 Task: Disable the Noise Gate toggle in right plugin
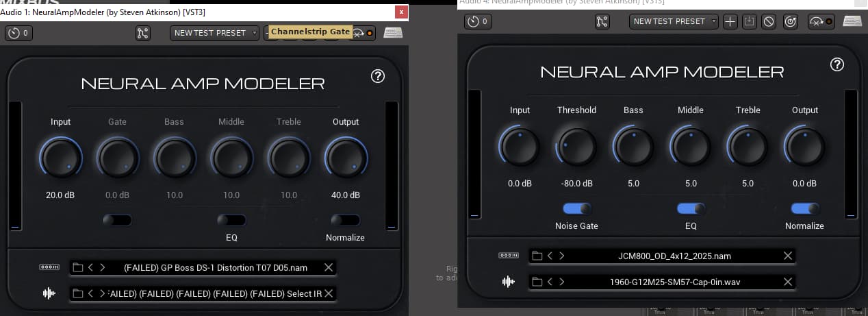pyautogui.click(x=576, y=208)
